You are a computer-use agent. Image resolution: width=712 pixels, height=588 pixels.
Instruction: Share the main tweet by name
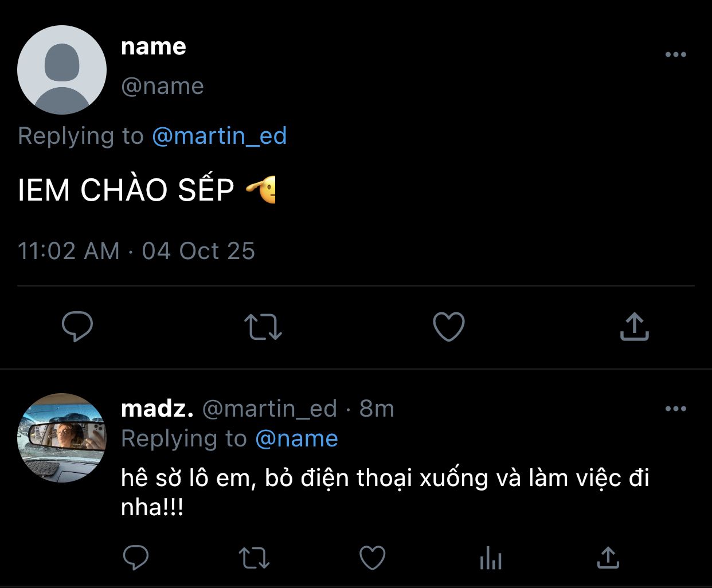[x=634, y=327]
